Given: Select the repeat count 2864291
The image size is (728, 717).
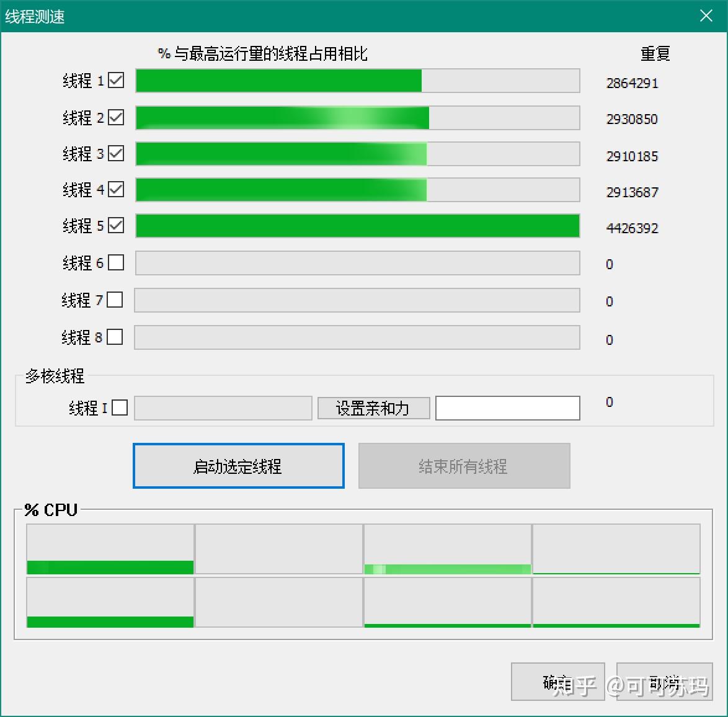Looking at the screenshot, I should point(631,83).
